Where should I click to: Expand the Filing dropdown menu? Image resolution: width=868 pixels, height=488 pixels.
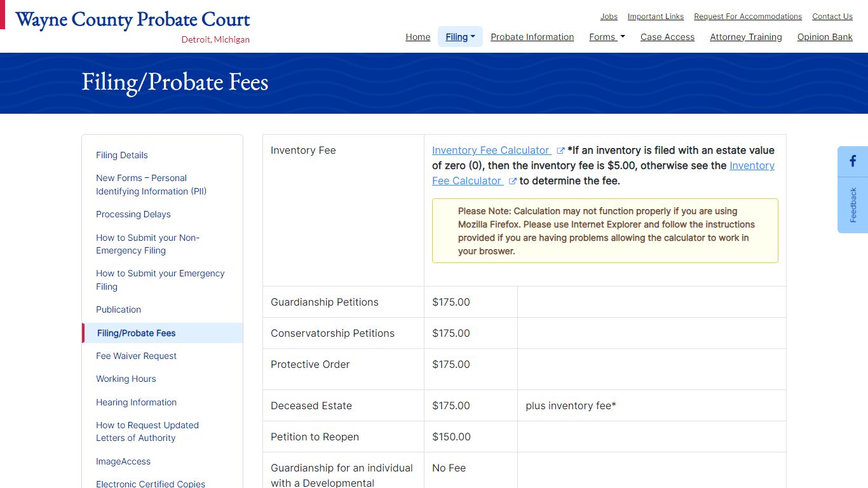tap(460, 37)
